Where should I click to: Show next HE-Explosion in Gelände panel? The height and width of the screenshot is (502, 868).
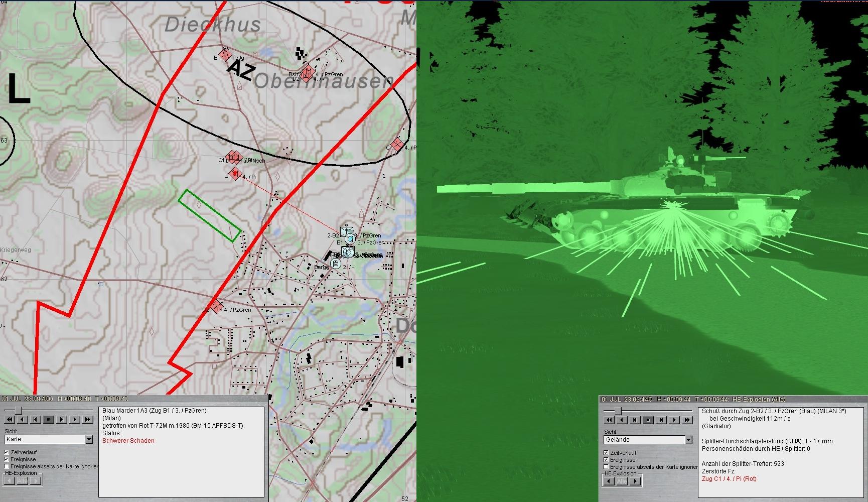635,481
